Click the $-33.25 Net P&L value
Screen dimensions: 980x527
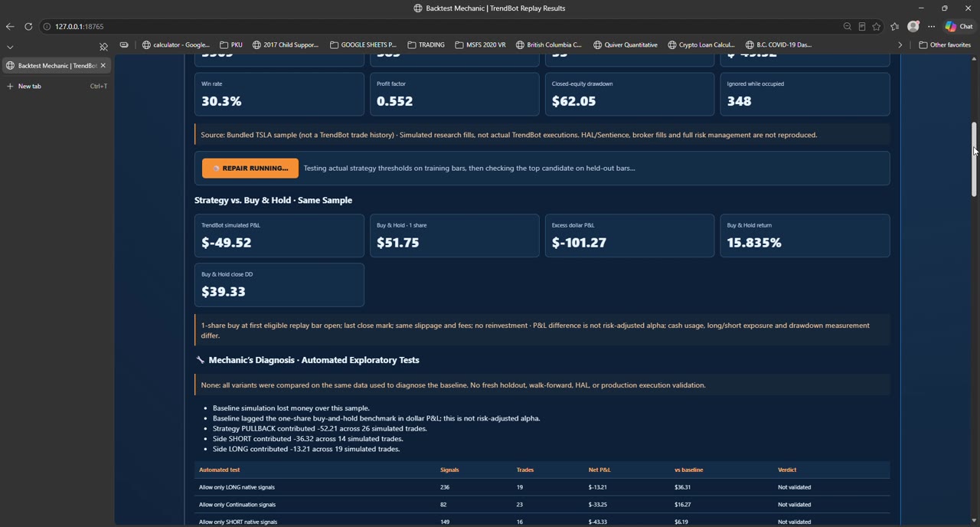(598, 505)
